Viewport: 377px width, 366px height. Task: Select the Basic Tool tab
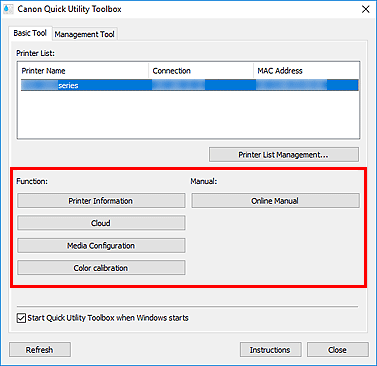click(x=30, y=33)
